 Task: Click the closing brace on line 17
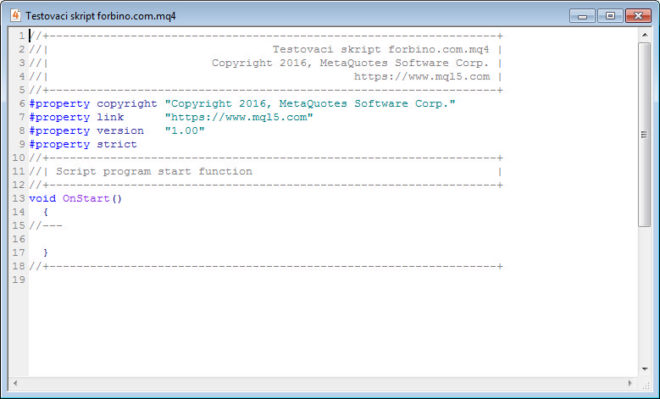pos(45,253)
